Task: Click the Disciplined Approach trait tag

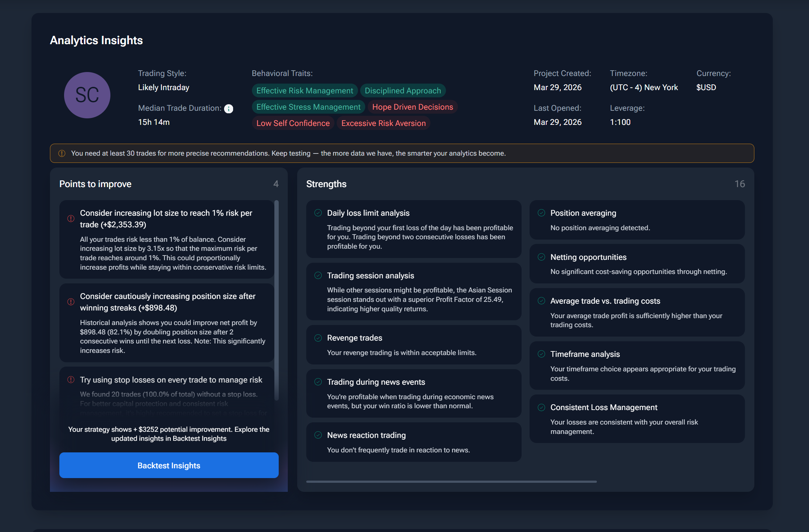Action: [x=403, y=90]
